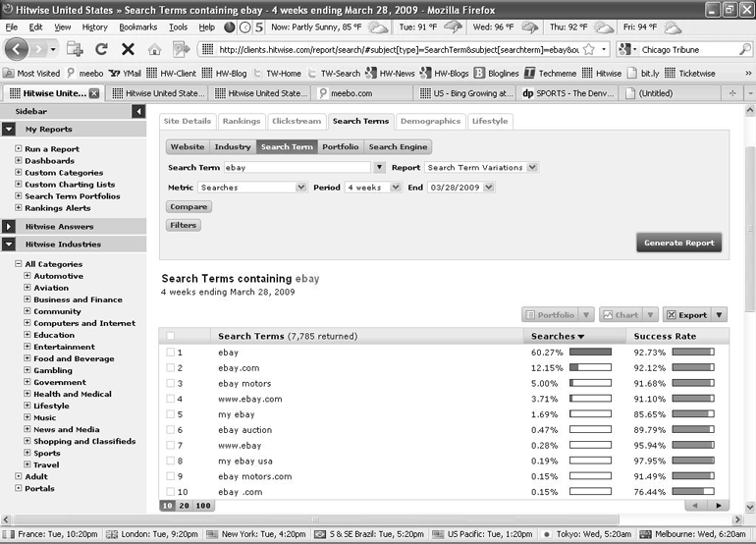The image size is (756, 544).
Task: Expand the Shopping and Classifieds category
Action: point(27,441)
